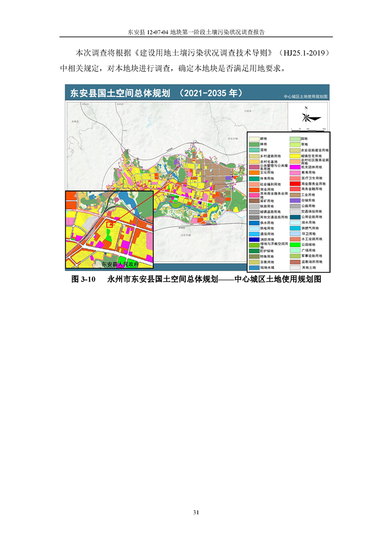Click the red square site marker in inset map
The image size is (392, 555).
[110, 224]
